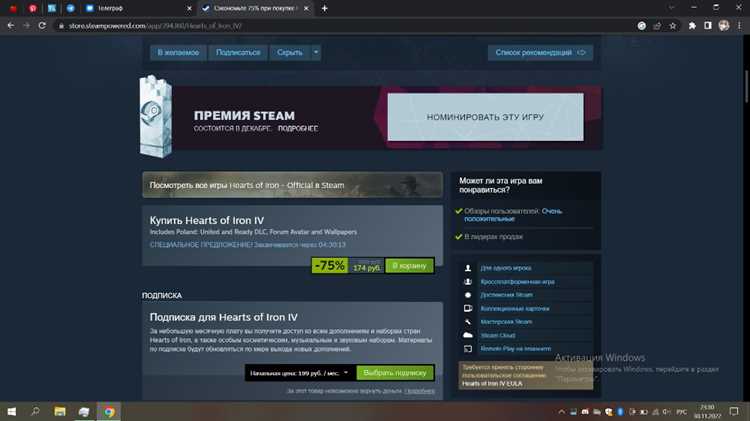
Task: Open the Windows Start menu
Action: pyautogui.click(x=11, y=411)
